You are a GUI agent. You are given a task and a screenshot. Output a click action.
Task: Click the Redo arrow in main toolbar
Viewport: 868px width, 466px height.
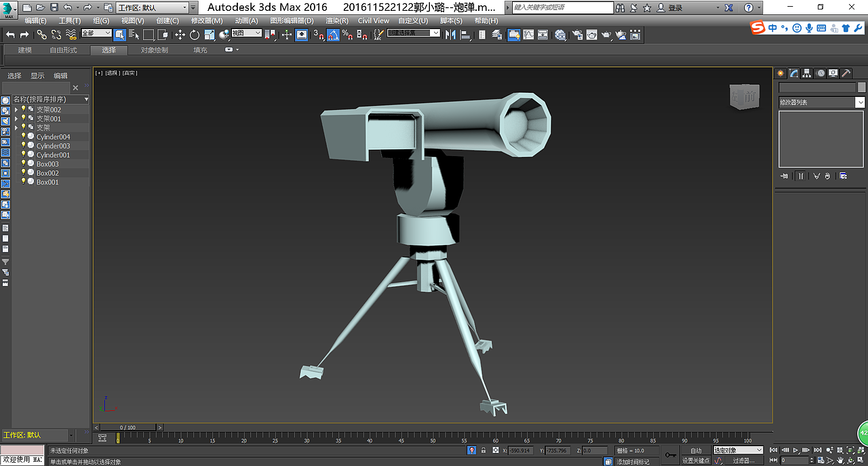point(24,35)
